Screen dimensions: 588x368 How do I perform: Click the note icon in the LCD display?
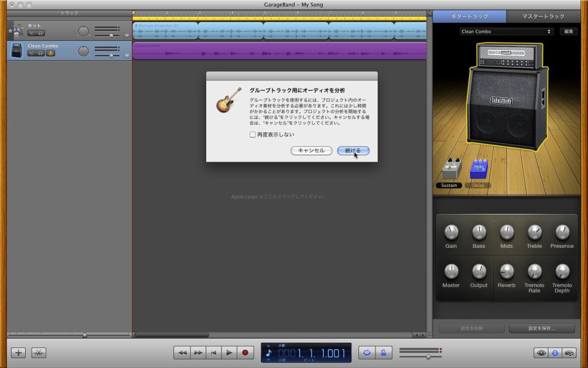click(269, 353)
